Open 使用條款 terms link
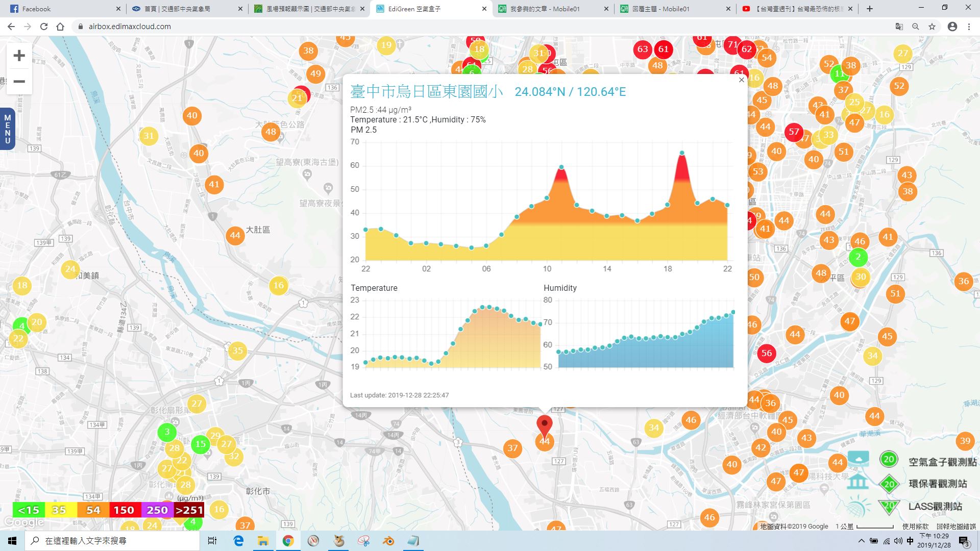This screenshot has width=980, height=551. click(x=915, y=527)
